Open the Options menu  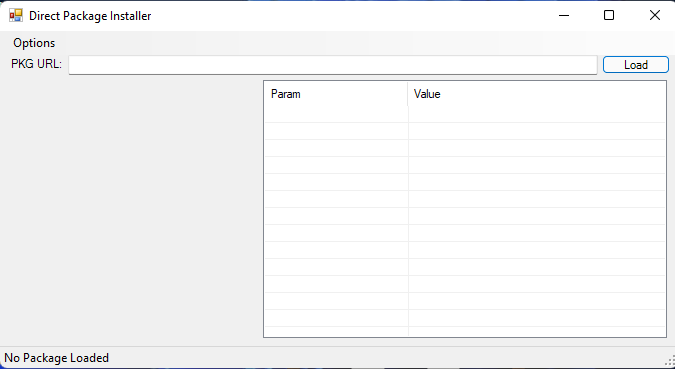34,43
